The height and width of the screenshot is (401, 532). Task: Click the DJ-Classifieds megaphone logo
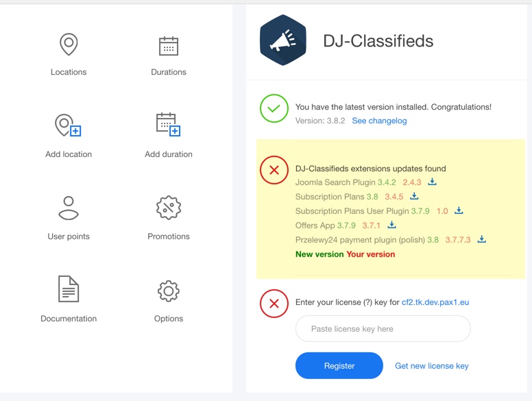pyautogui.click(x=283, y=40)
